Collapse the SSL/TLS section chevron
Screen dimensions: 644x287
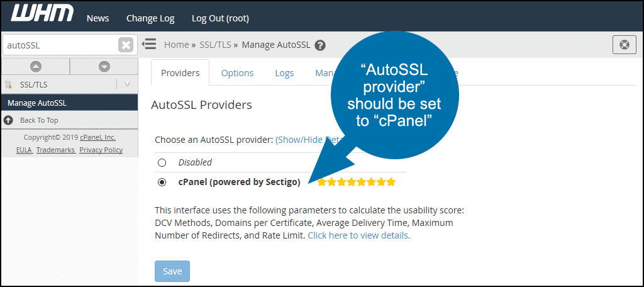click(127, 84)
